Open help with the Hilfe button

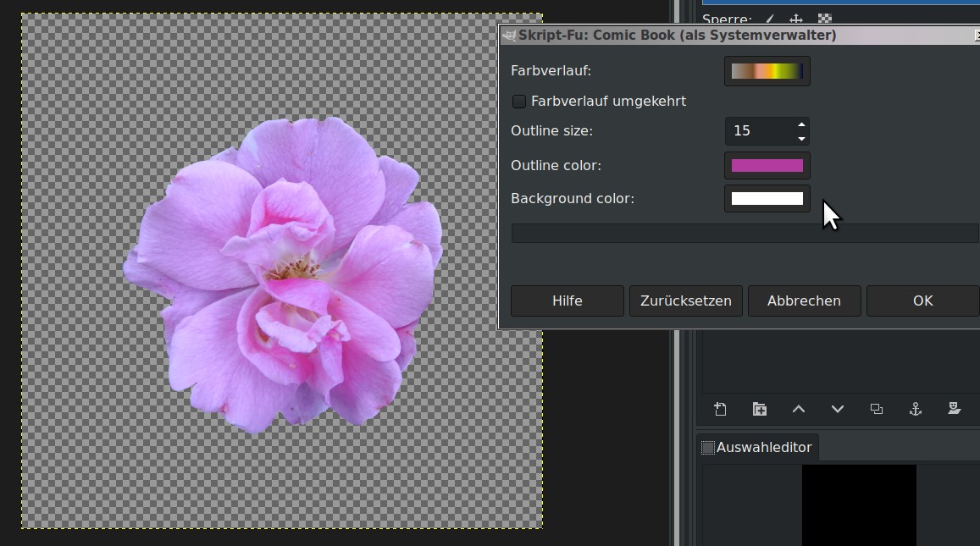567,301
